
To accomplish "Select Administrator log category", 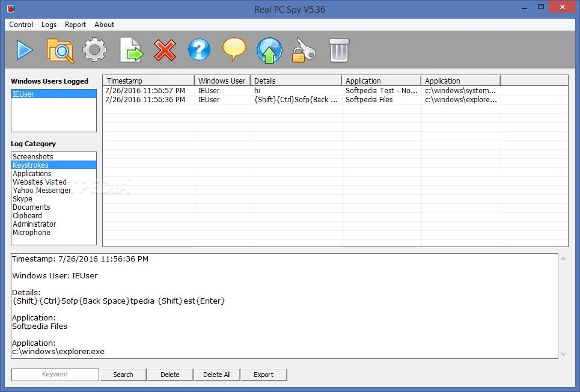I will 53,224.
